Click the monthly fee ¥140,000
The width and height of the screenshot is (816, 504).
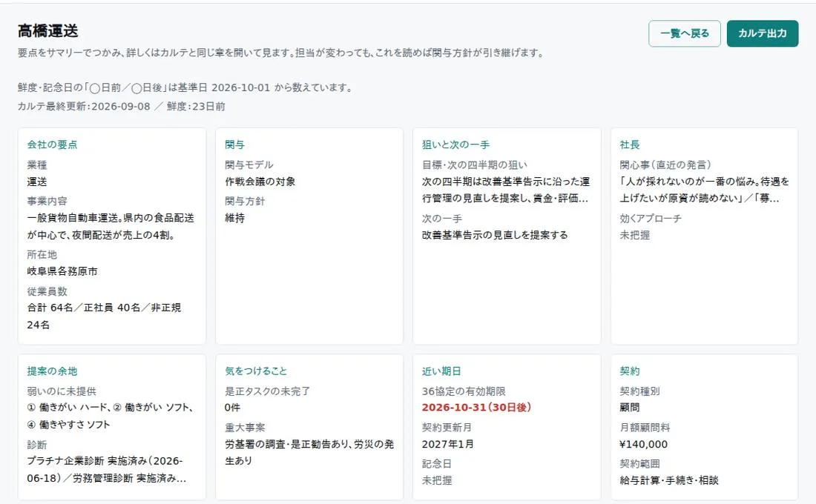[x=644, y=444]
